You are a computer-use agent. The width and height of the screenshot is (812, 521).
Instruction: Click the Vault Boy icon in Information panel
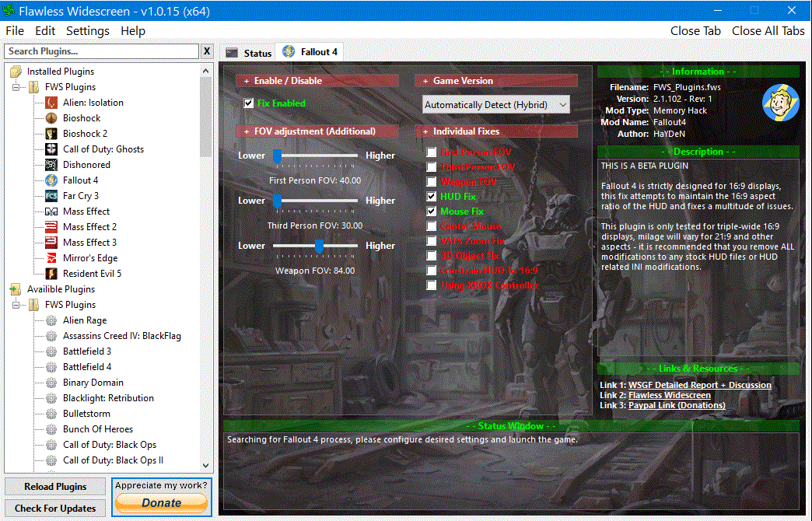coord(780,103)
